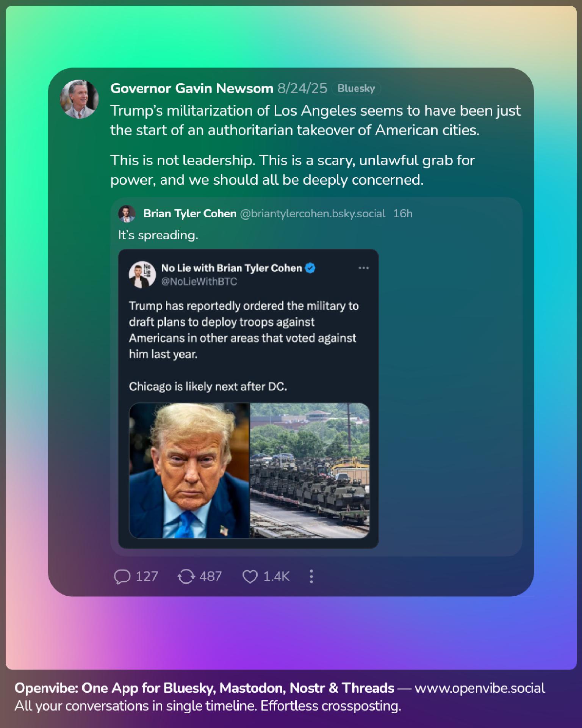Open Gavin Newsom's profile avatar

(x=79, y=99)
